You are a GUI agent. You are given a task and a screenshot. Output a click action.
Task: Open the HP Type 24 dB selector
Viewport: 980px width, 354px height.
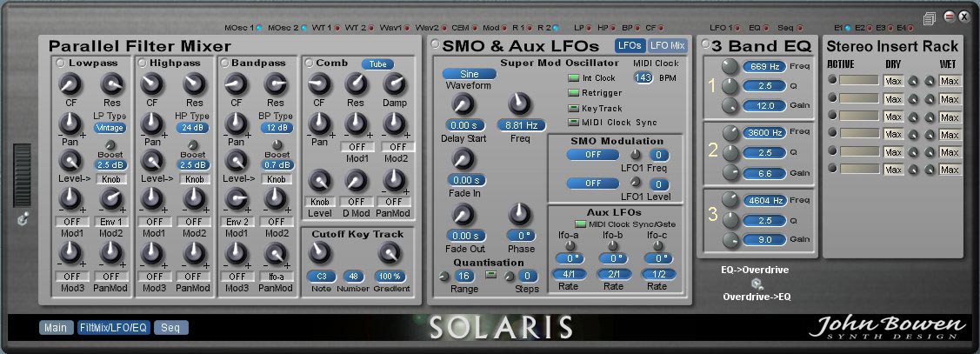192,128
